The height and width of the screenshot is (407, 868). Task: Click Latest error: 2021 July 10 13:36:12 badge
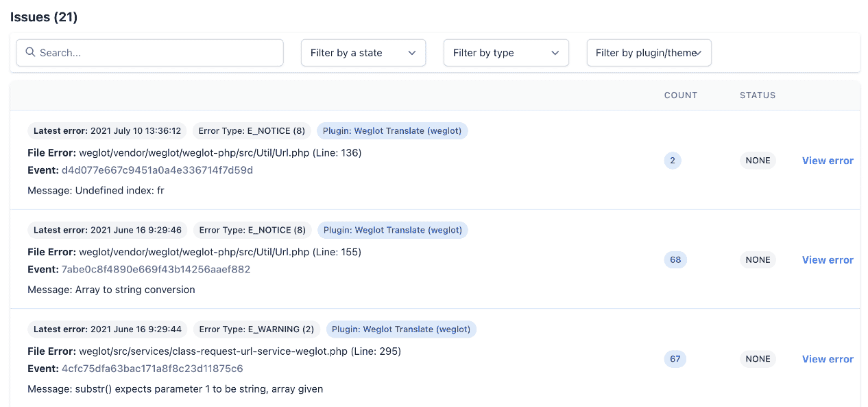click(x=107, y=131)
